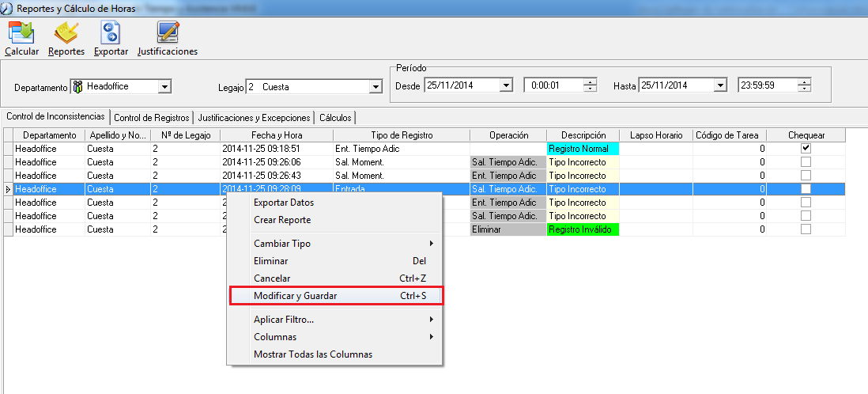Check Chequear box for 09:26:43 row
Image resolution: width=868 pixels, height=394 pixels.
pos(806,176)
